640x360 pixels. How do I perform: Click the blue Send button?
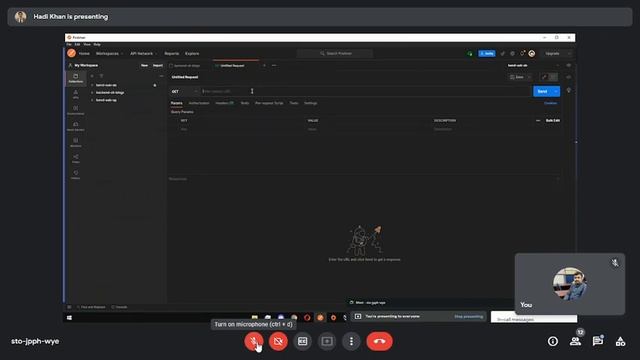542,91
